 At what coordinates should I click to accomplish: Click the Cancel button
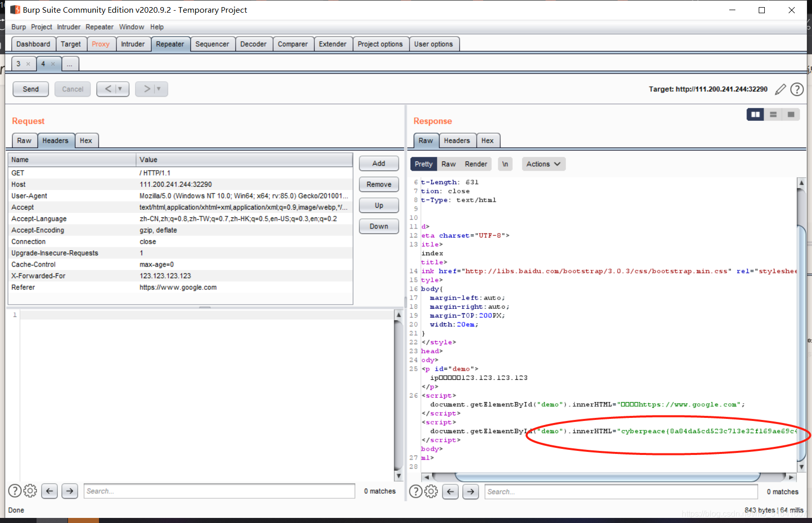coord(73,89)
